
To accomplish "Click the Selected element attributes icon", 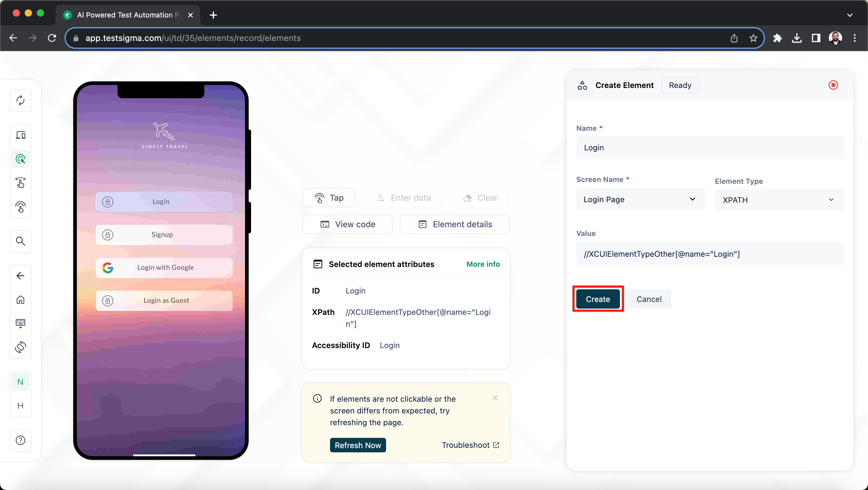I will click(x=318, y=263).
